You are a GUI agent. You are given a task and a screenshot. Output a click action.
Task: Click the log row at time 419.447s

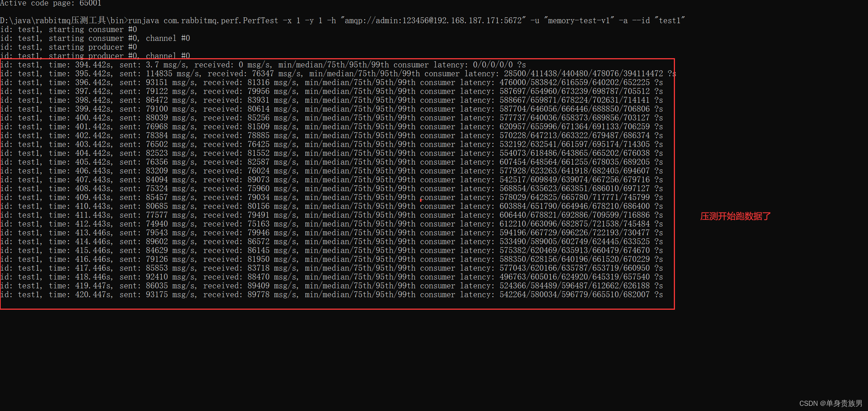332,286
